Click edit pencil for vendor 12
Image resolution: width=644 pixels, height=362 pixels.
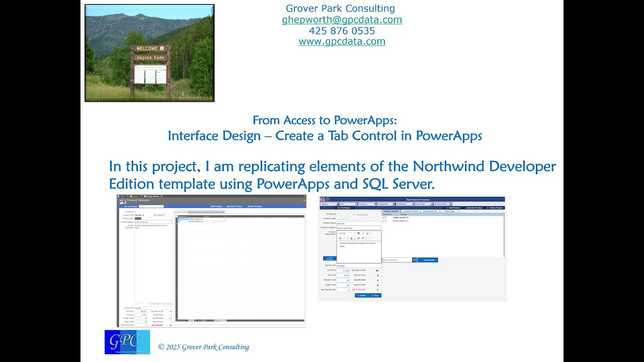(x=383, y=221)
